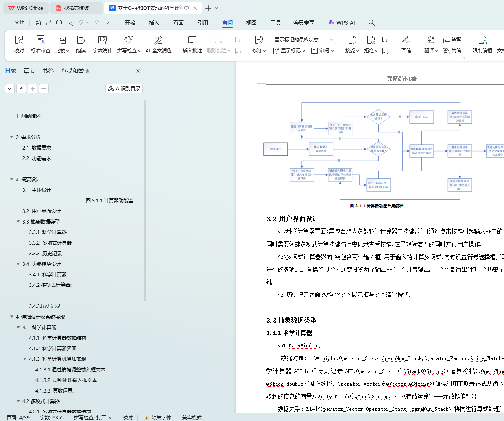Go to 3.2 用户界面设计 in outline

pos(41,211)
